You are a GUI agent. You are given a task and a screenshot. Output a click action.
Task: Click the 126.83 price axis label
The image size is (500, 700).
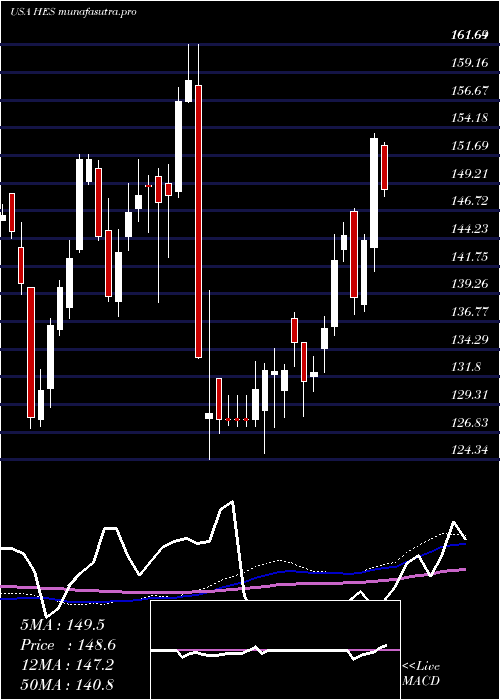472,423
